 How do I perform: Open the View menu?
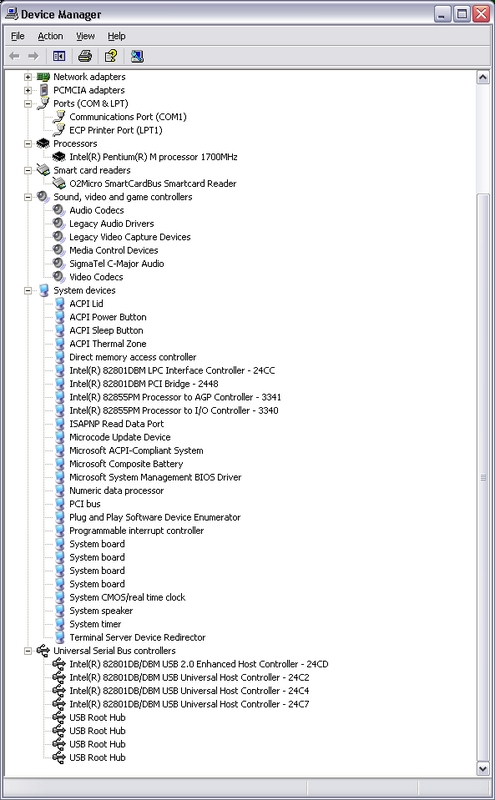[85, 36]
